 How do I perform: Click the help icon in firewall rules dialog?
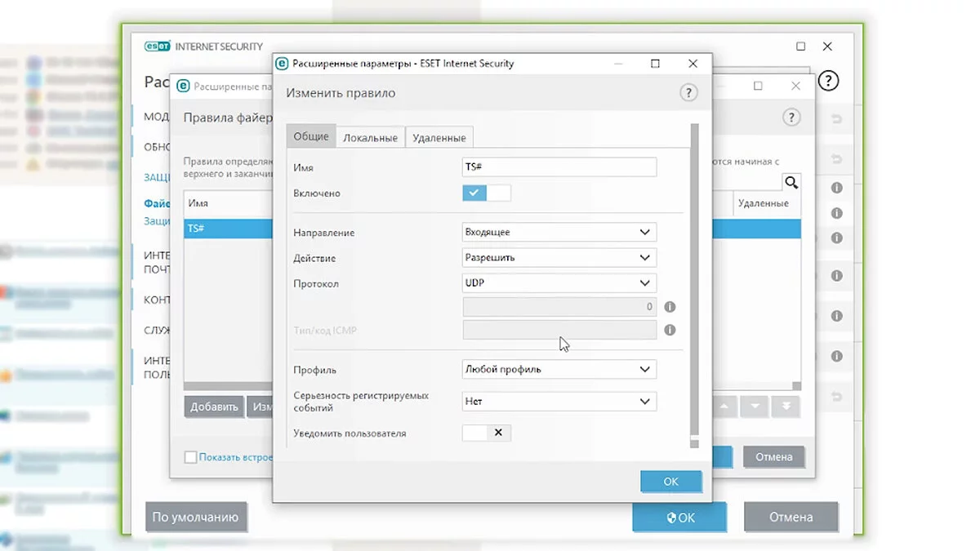pyautogui.click(x=791, y=118)
